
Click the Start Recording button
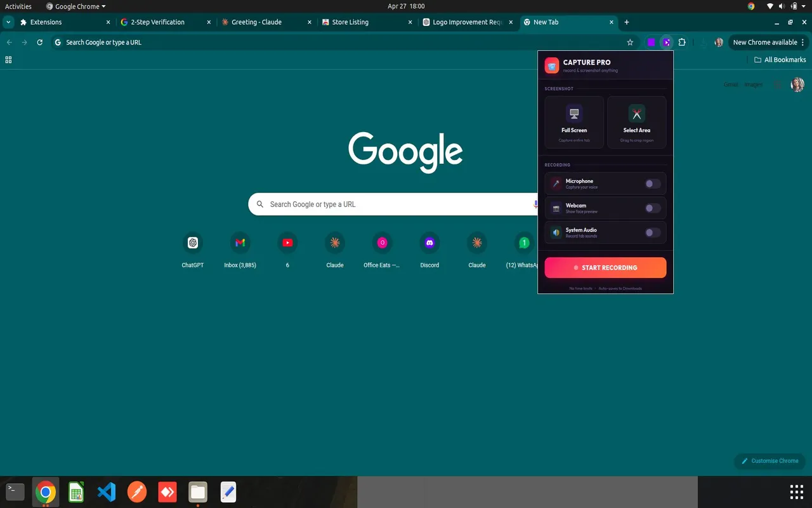pos(605,267)
